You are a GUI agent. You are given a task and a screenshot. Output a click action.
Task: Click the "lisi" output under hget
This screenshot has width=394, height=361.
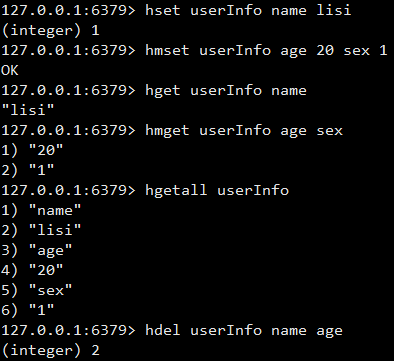point(28,110)
